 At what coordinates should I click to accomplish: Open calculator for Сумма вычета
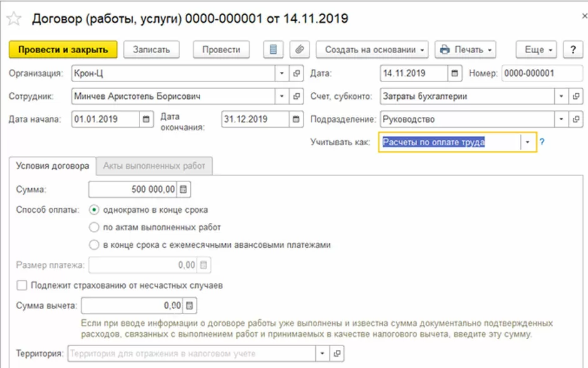point(190,306)
